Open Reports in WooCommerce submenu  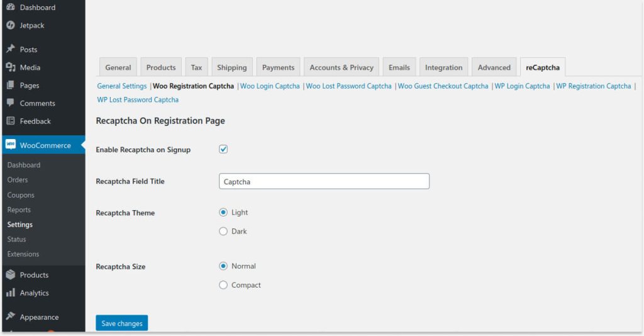[x=19, y=210]
